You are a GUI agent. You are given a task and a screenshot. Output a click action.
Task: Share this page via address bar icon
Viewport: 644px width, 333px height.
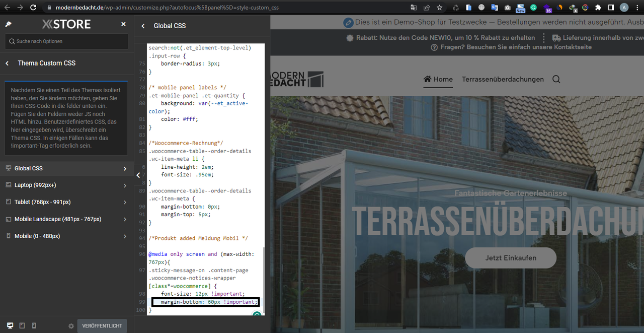tap(427, 8)
